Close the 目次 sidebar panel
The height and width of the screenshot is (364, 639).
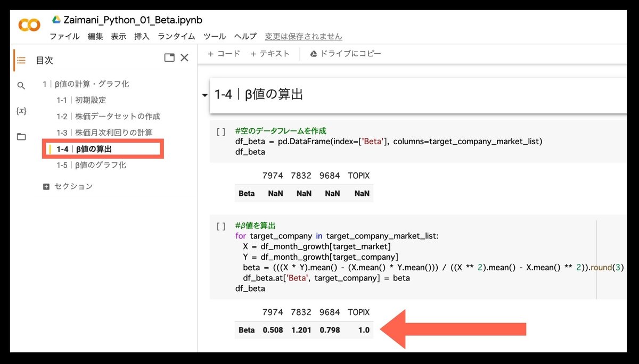pyautogui.click(x=184, y=57)
